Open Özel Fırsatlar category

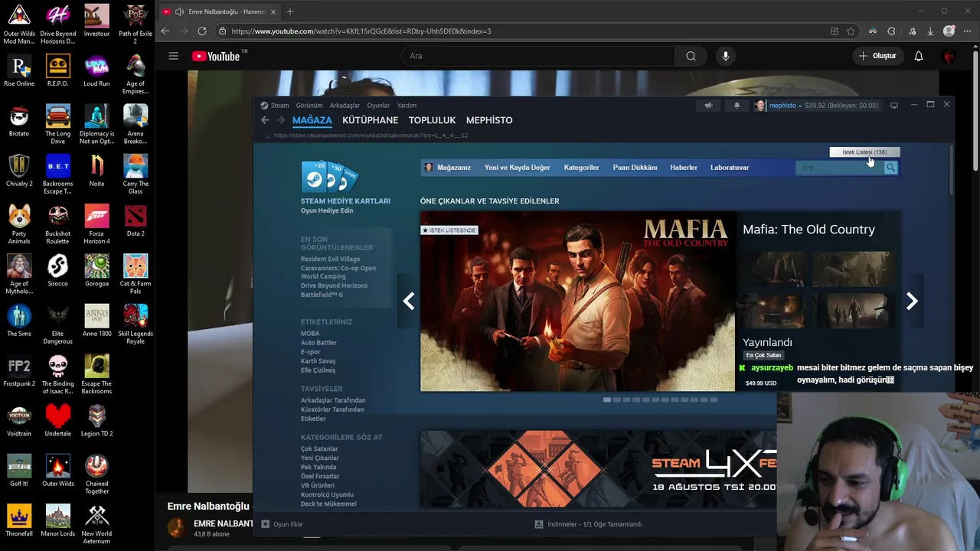click(320, 477)
